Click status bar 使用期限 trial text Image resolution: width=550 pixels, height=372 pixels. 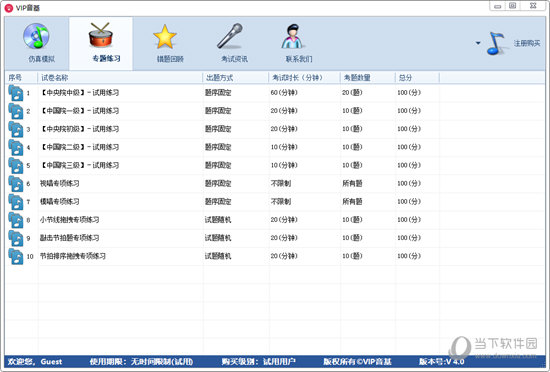(141, 361)
